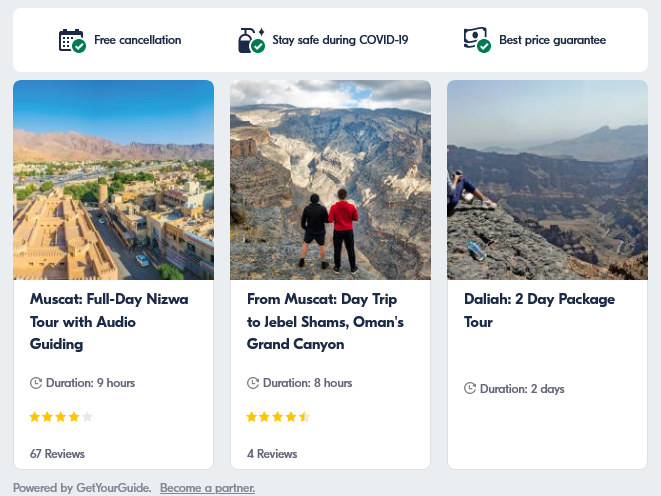This screenshot has width=661, height=496.
Task: Click the best price guarantee money icon
Action: click(477, 40)
